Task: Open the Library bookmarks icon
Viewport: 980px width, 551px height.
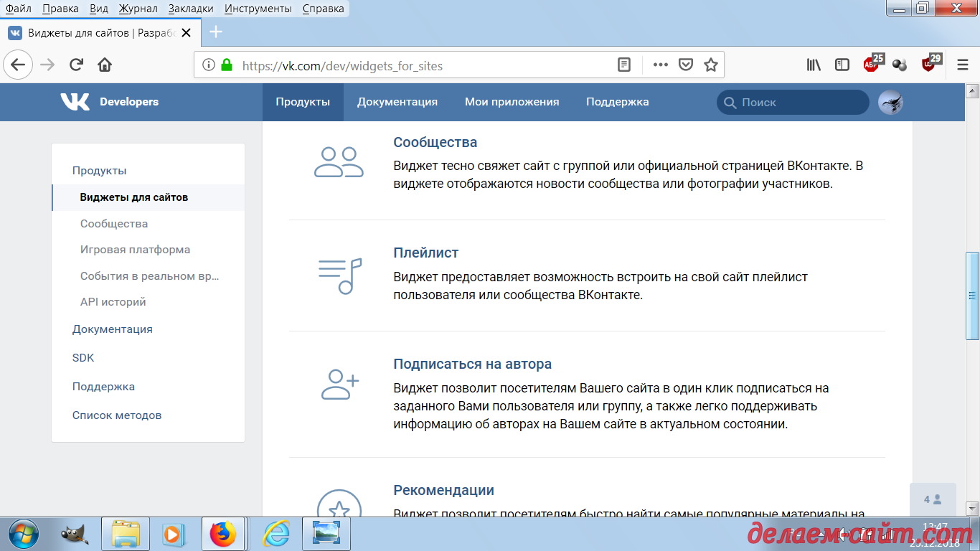Action: point(814,65)
